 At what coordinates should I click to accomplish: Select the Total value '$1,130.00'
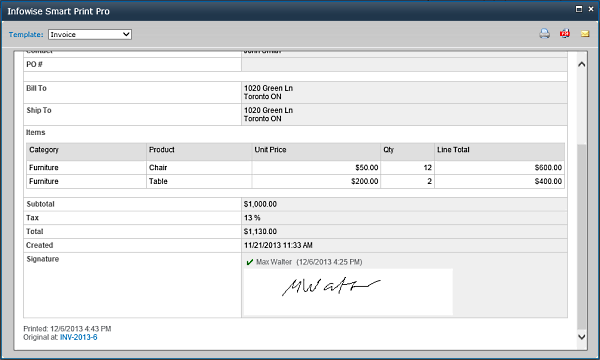tap(260, 231)
